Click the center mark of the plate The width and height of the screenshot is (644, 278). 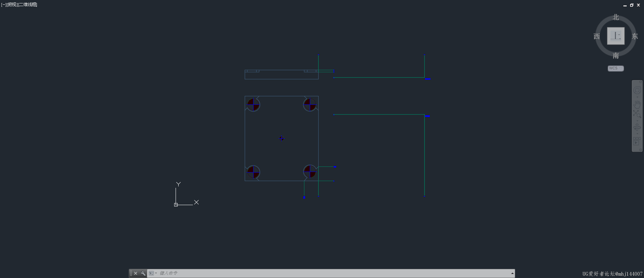281,138
